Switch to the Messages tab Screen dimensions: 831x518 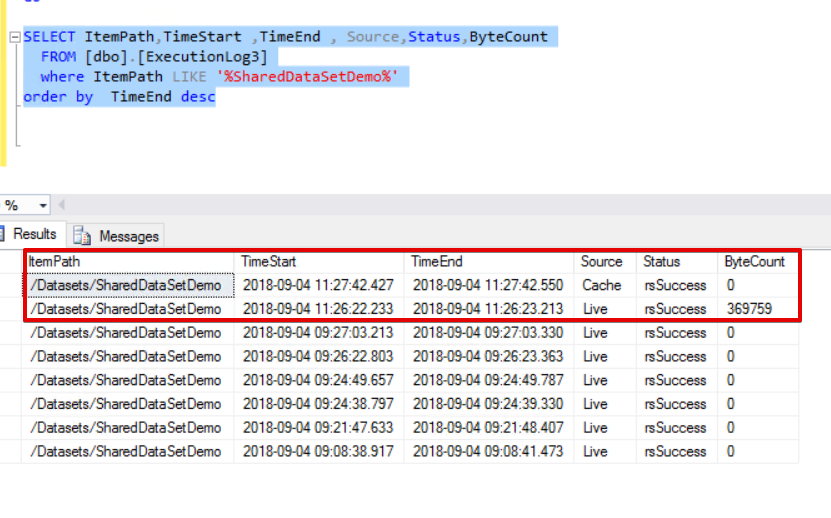[116, 236]
